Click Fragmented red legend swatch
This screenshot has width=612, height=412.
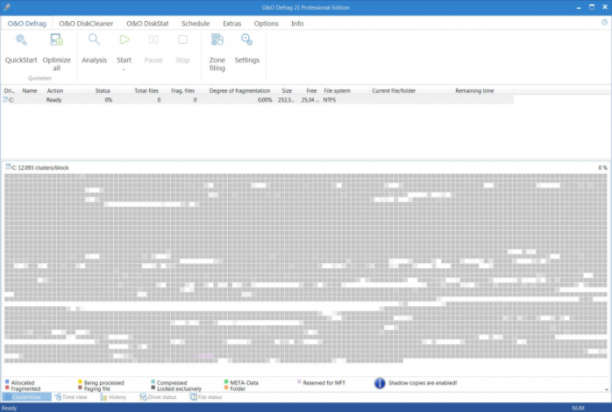(7, 388)
